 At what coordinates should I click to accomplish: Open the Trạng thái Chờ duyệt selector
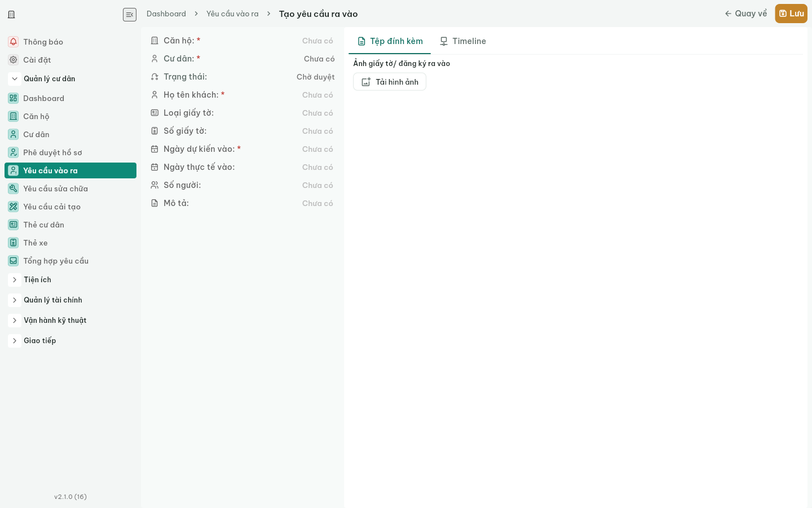point(316,77)
